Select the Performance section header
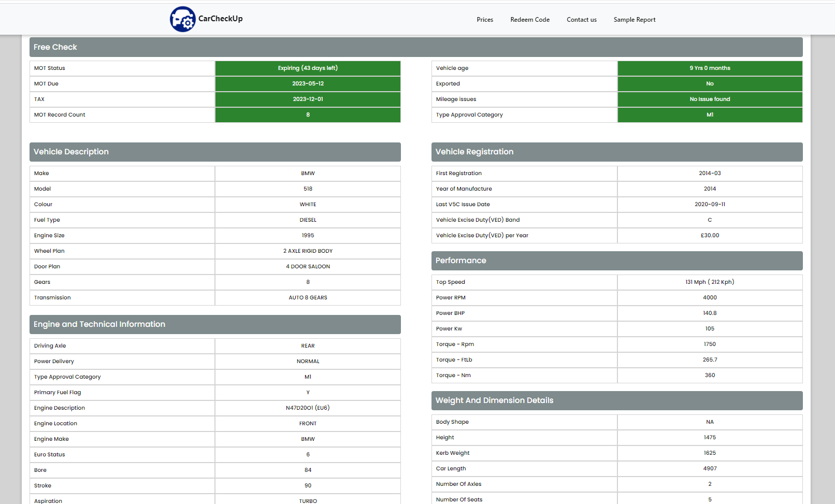The height and width of the screenshot is (504, 835). tap(617, 261)
